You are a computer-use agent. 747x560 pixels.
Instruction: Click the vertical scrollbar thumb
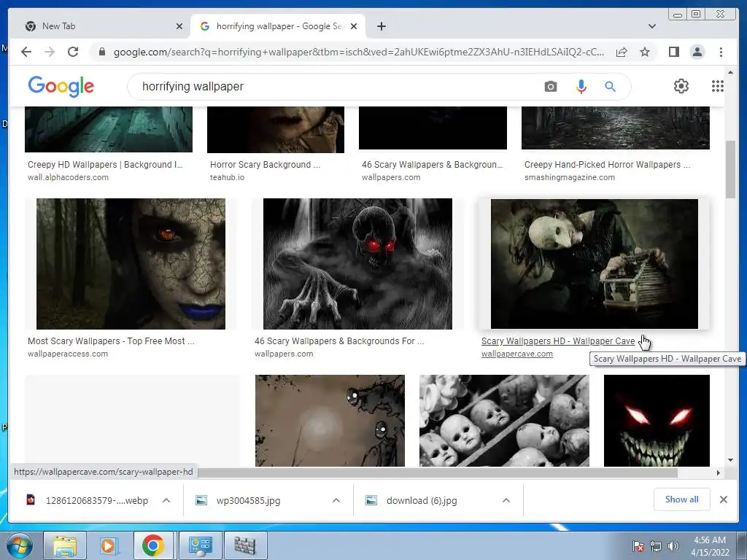click(730, 169)
